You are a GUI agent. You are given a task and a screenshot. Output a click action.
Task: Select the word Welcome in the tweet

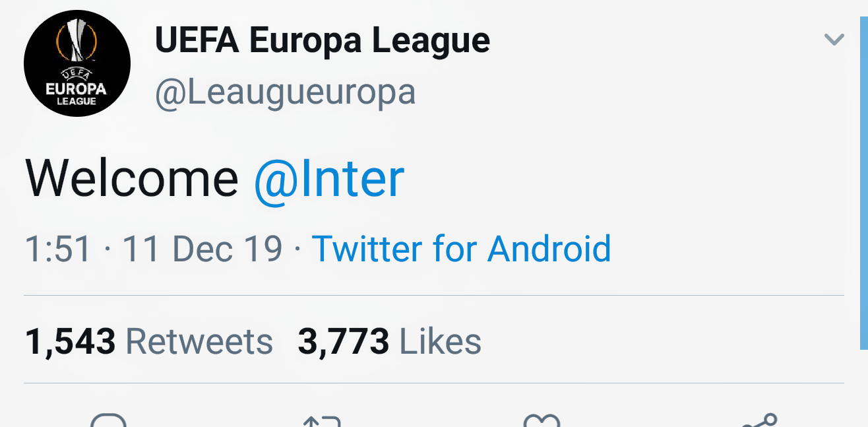tap(131, 179)
